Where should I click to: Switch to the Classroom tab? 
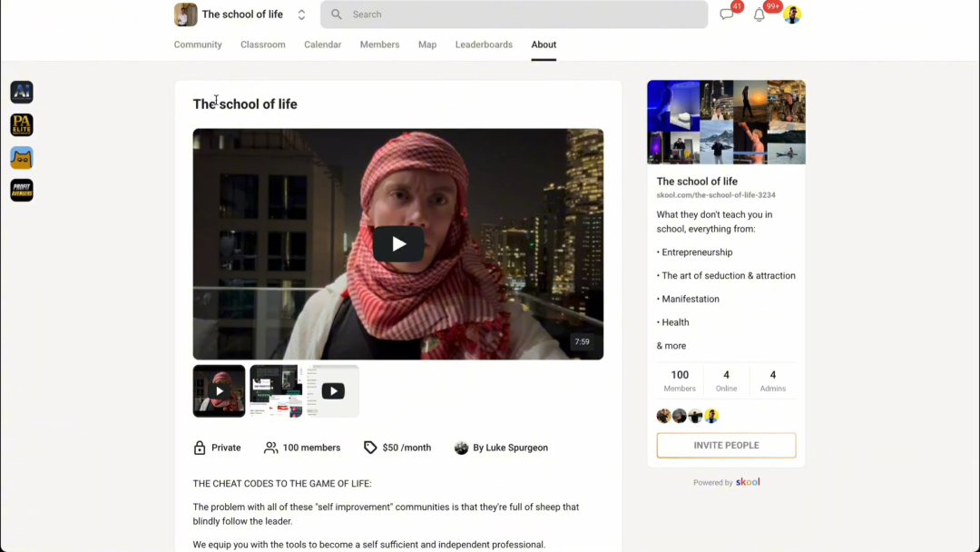tap(262, 44)
